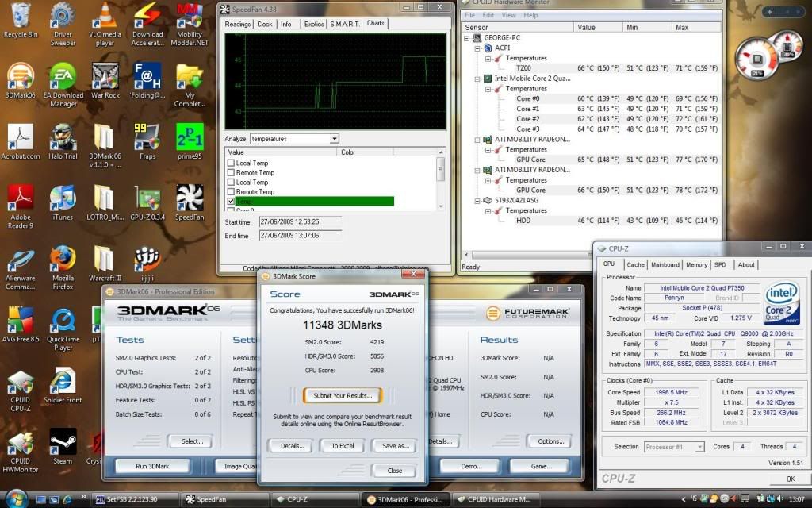Open prime95 desktop shortcut
812x508 pixels.
[x=190, y=142]
